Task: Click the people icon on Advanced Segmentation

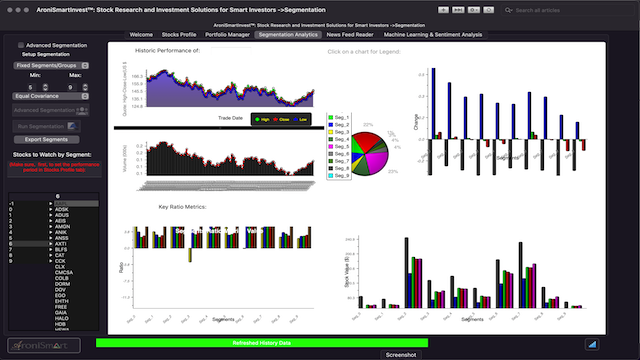Action: 82,110
